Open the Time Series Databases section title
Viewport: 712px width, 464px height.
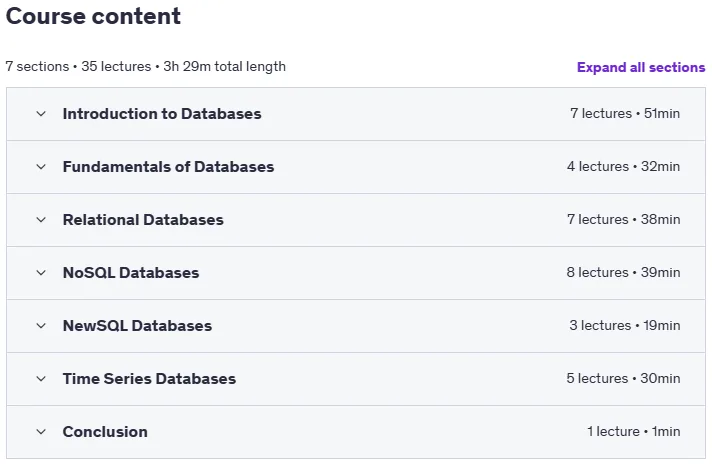(149, 379)
